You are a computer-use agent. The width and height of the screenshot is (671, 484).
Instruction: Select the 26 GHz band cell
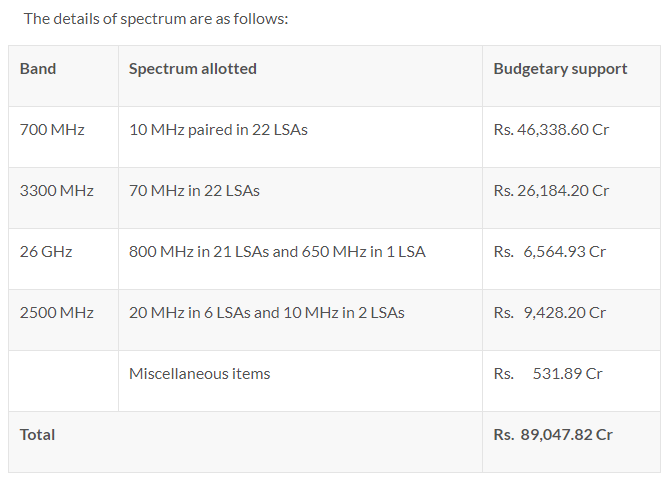pos(63,259)
